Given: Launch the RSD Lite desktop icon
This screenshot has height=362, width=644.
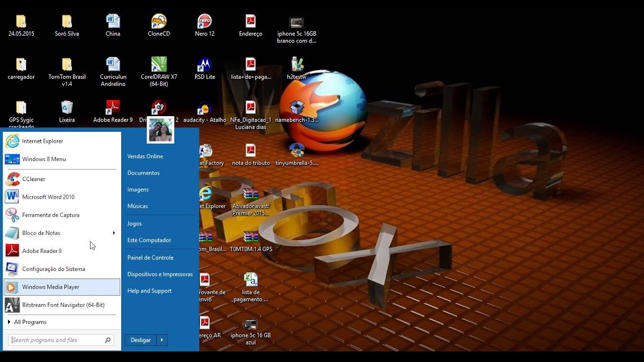Looking at the screenshot, I should [205, 65].
